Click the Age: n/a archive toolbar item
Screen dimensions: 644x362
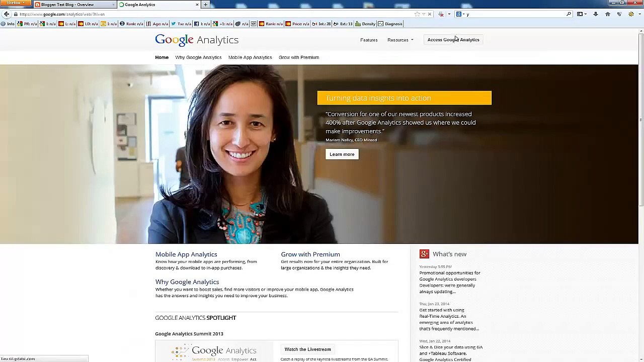(x=157, y=24)
